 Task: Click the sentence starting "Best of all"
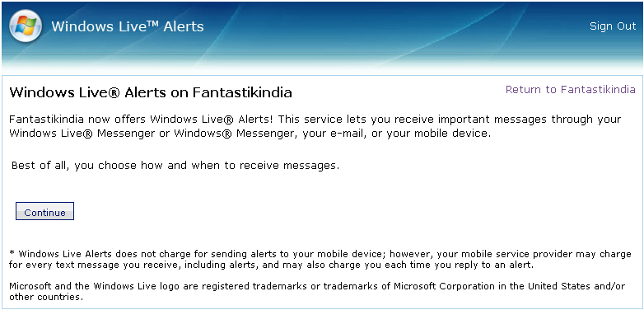[175, 166]
